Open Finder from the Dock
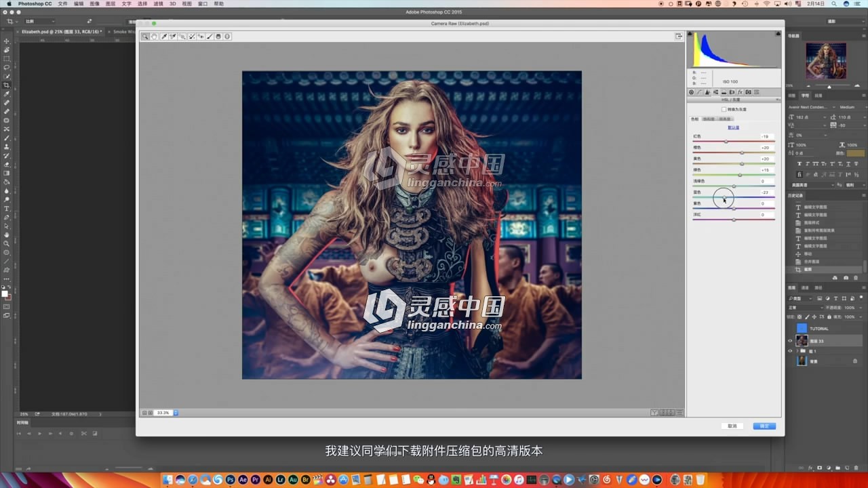The height and width of the screenshot is (488, 868). 168,480
